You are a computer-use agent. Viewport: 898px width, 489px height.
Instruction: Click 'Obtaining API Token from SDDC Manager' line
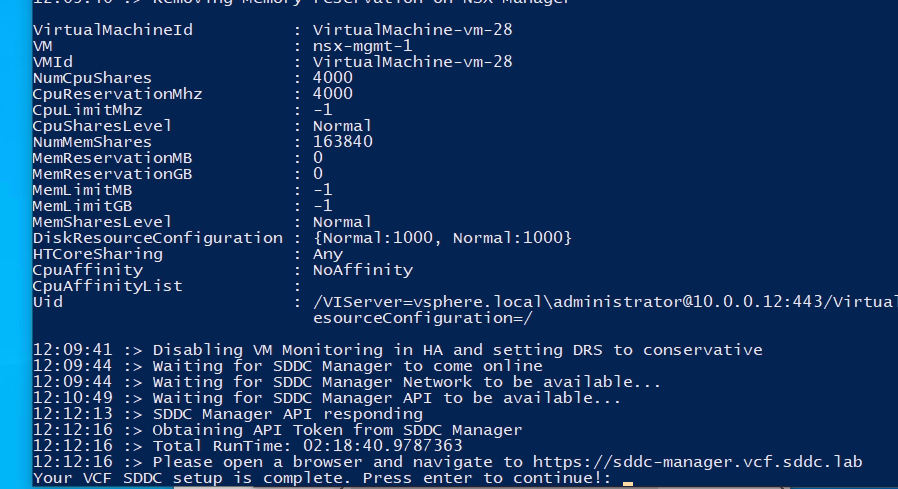[277, 429]
